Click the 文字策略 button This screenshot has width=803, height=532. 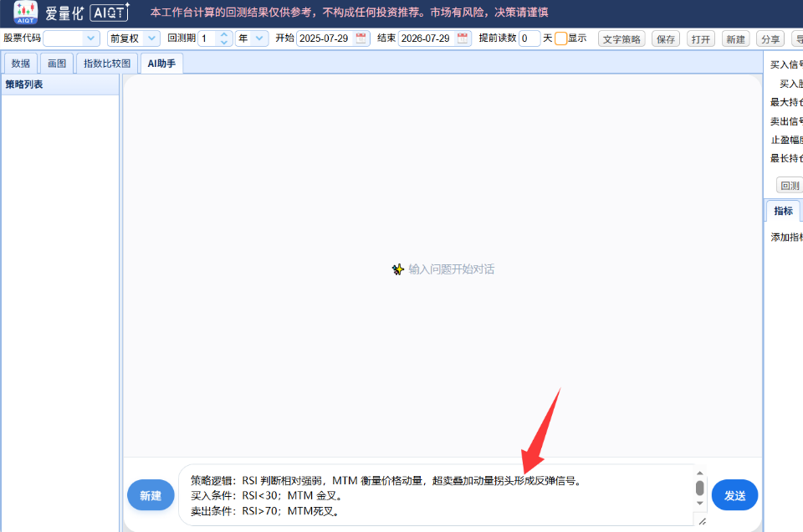click(621, 39)
